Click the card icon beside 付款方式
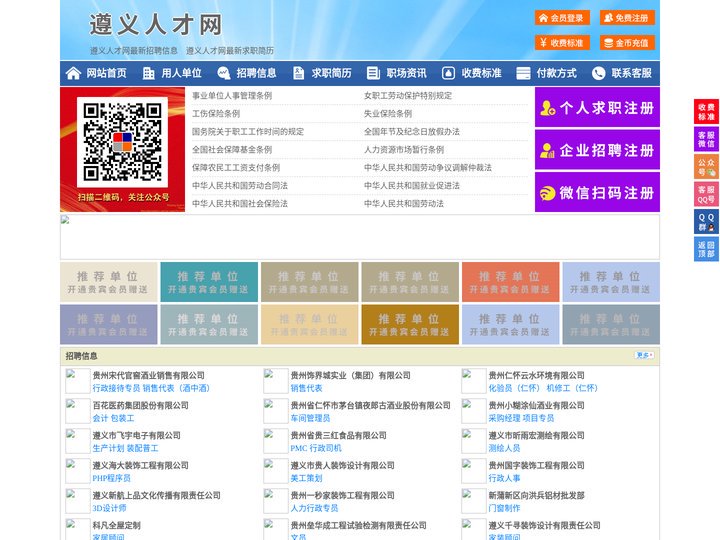This screenshot has height=540, width=720. 523,73
